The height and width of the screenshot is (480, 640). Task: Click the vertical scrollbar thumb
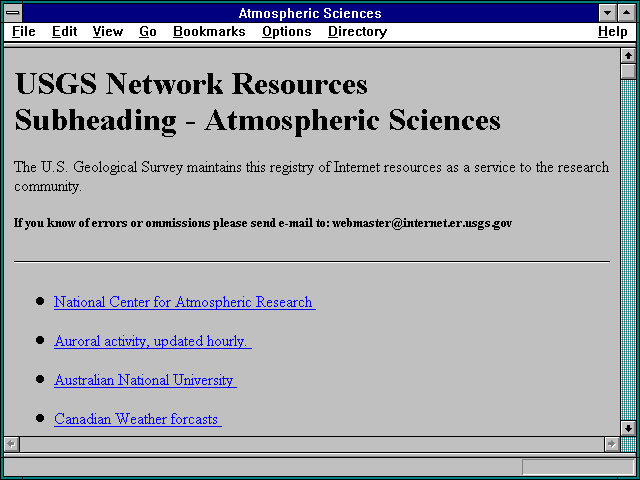pyautogui.click(x=628, y=71)
